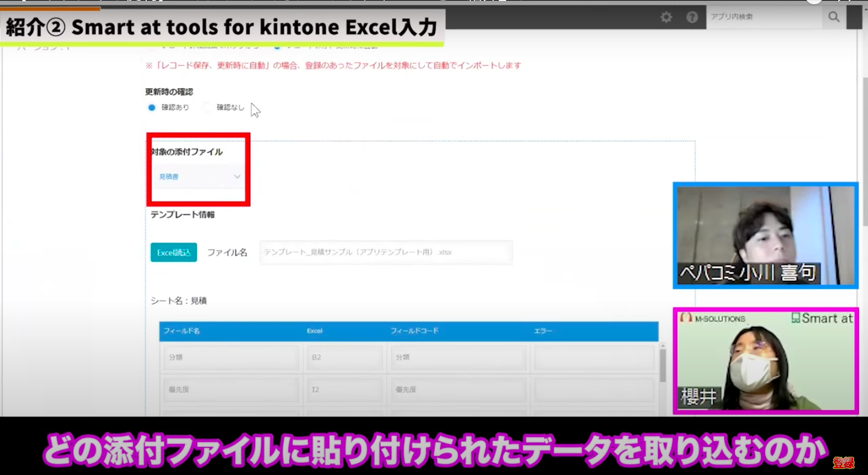Expand the 対象の添付ファイル selection chevron
Viewport: 868px width, 475px height.
coord(237,177)
